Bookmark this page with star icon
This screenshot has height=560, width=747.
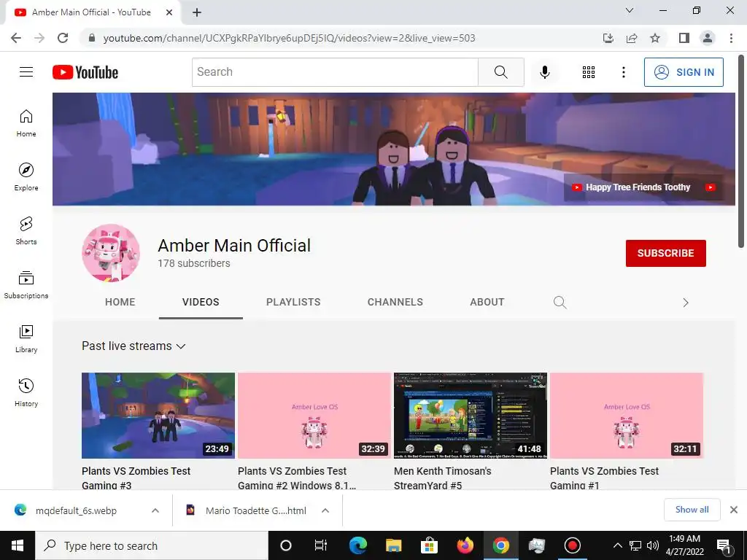655,38
